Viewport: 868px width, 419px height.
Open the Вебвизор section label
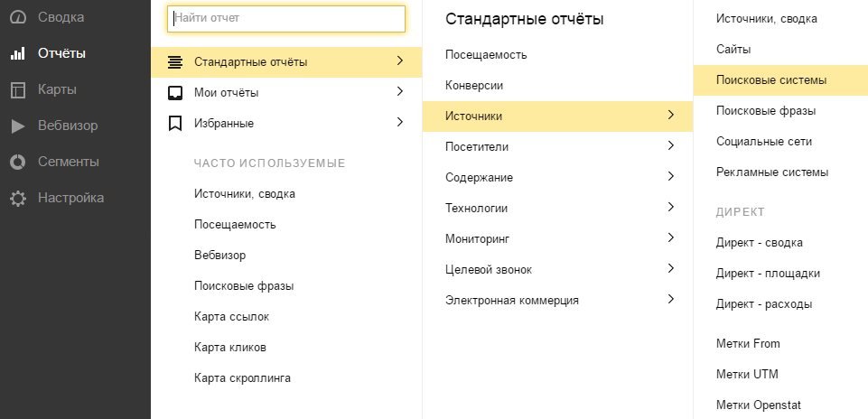coord(68,126)
